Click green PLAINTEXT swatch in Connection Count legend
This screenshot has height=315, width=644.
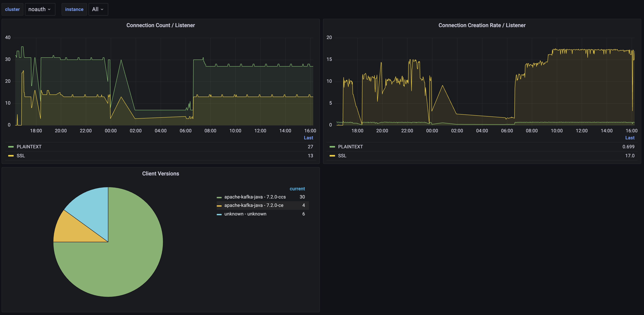pyautogui.click(x=11, y=147)
